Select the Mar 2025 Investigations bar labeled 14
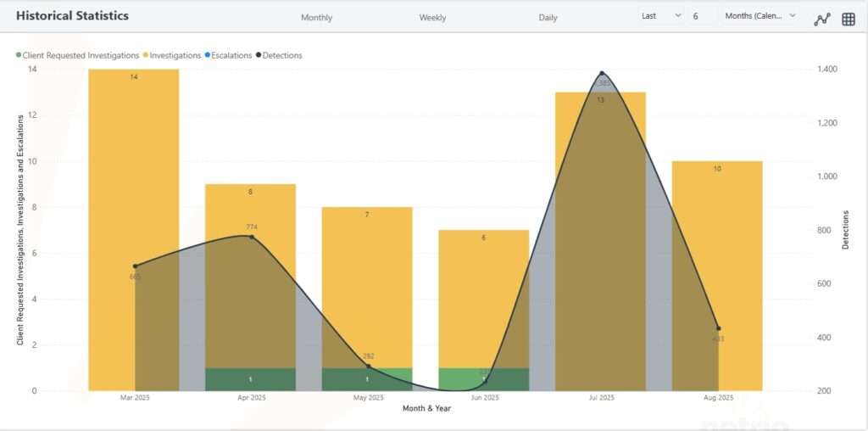The width and height of the screenshot is (868, 431). tap(134, 170)
